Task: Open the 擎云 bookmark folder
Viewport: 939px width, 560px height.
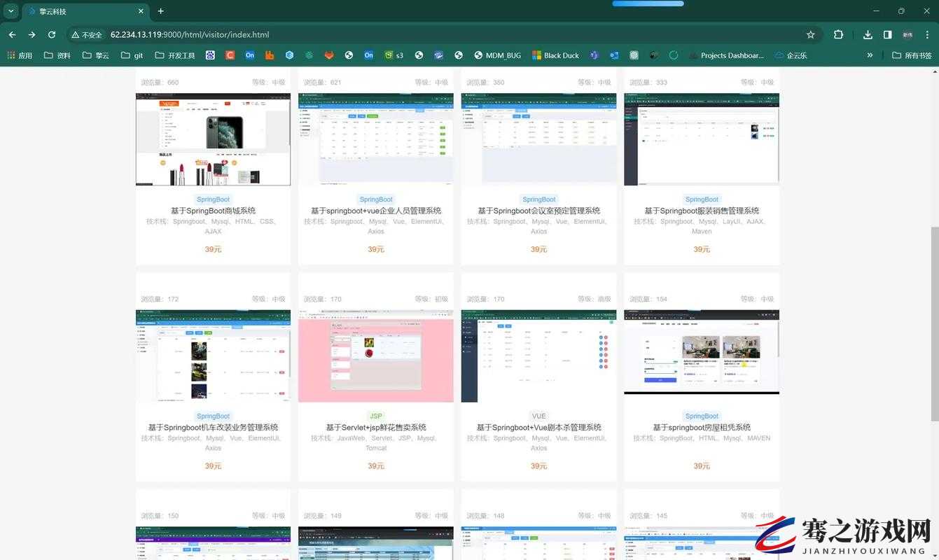Action: (96, 55)
